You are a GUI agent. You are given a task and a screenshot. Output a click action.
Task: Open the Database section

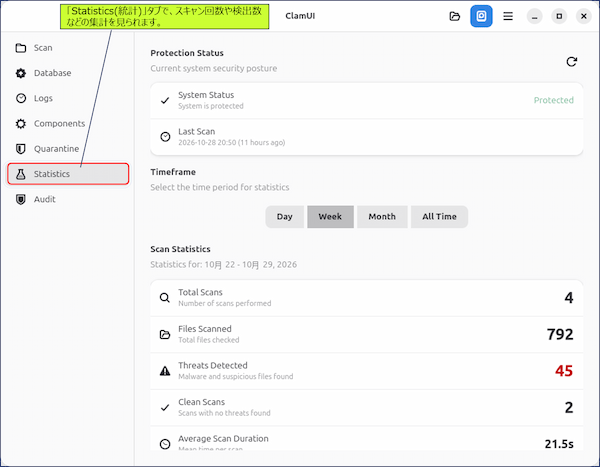coord(68,73)
